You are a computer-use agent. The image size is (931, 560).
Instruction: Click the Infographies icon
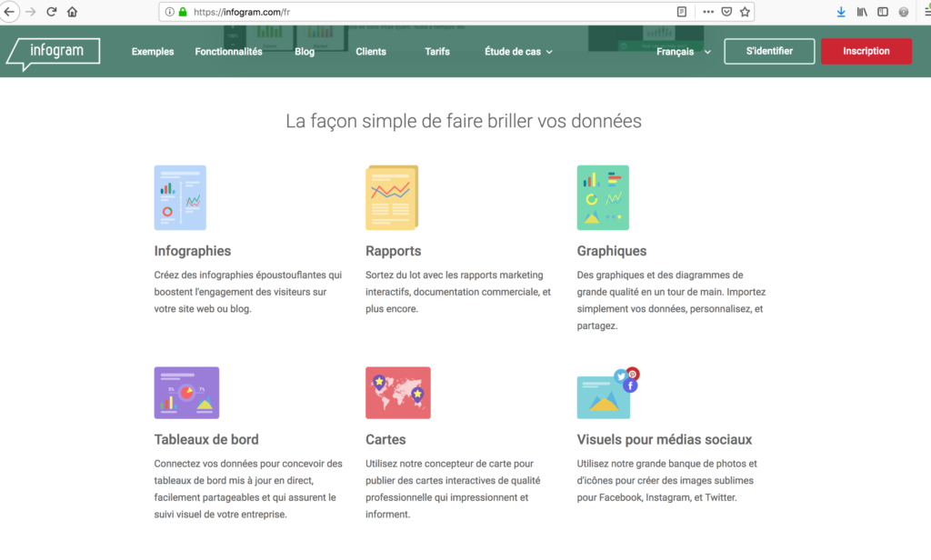pyautogui.click(x=179, y=197)
